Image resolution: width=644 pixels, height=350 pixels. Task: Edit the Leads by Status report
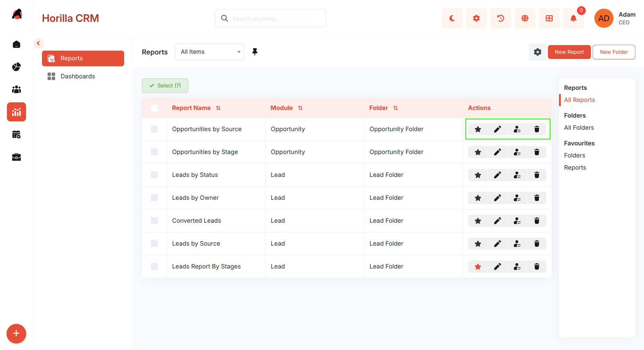pos(497,175)
